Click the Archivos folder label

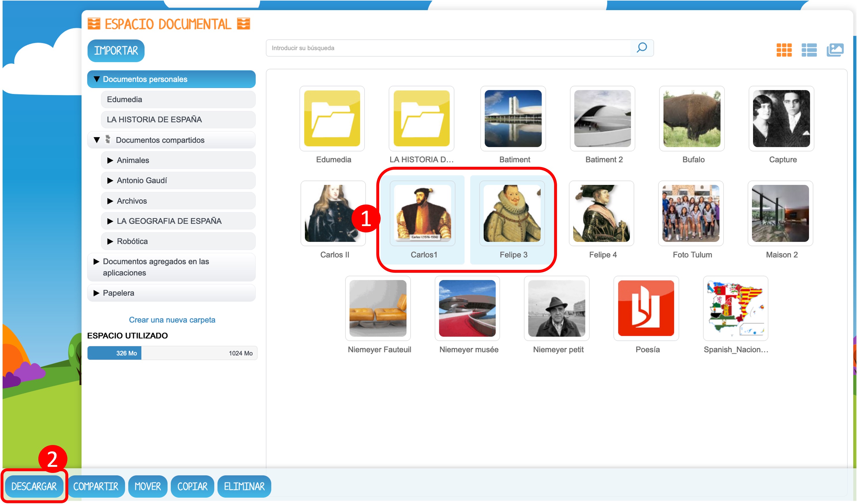click(x=132, y=201)
